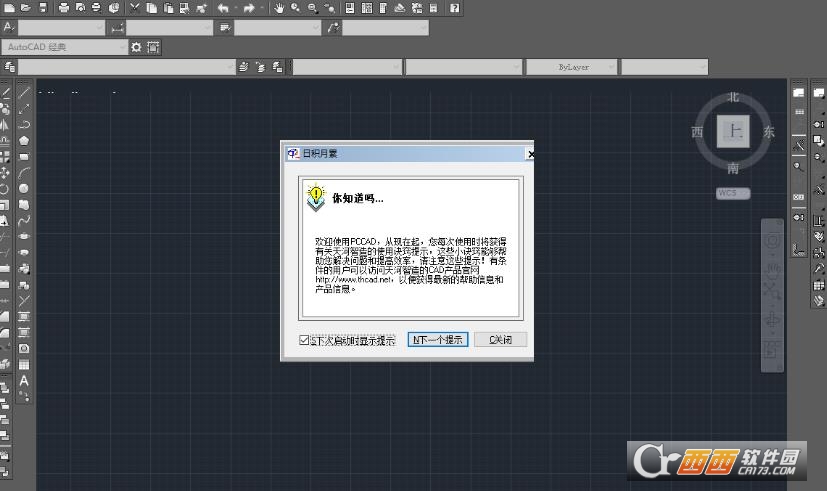Open the dimension style dropdown
This screenshot has width=827, height=491.
169,28
